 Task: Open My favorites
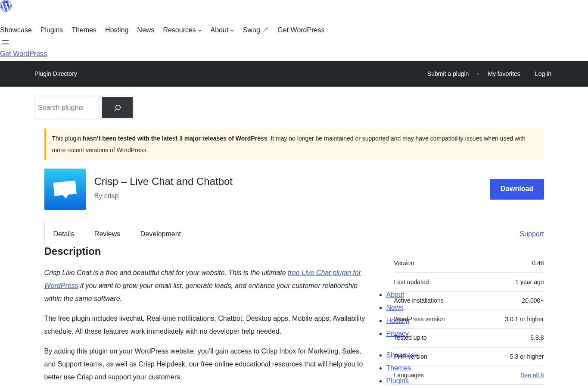pyautogui.click(x=504, y=74)
